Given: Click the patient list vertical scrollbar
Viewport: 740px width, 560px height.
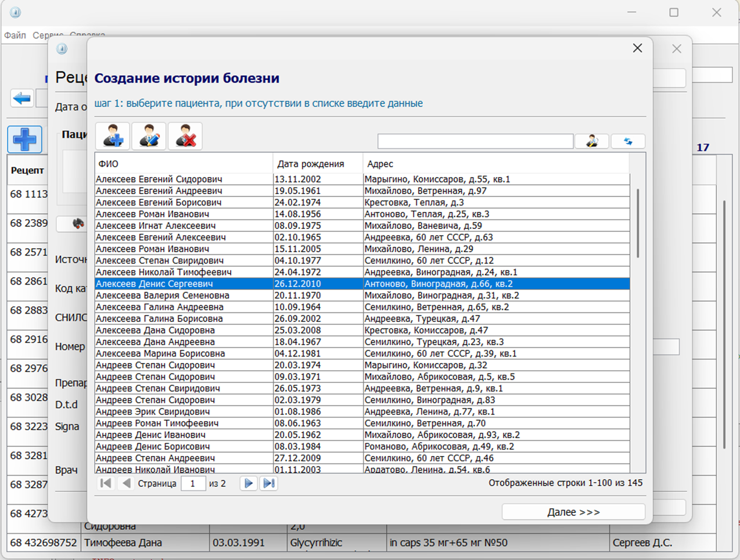Looking at the screenshot, I should coord(638,223).
